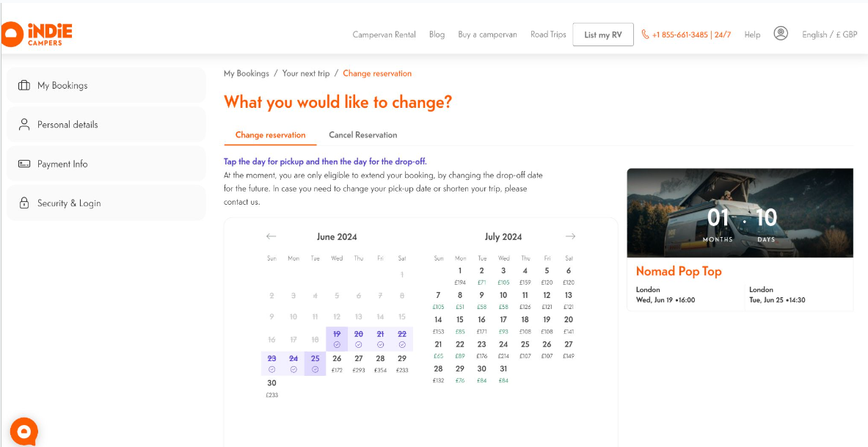Open the Campervan Rental link
Screen dimensions: 868x447
coord(384,34)
